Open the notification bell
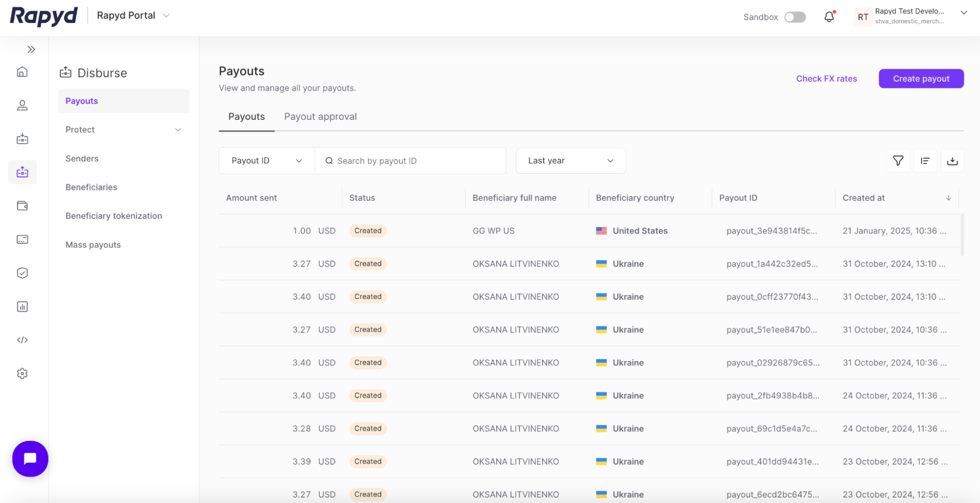This screenshot has height=503, width=980. click(x=829, y=16)
